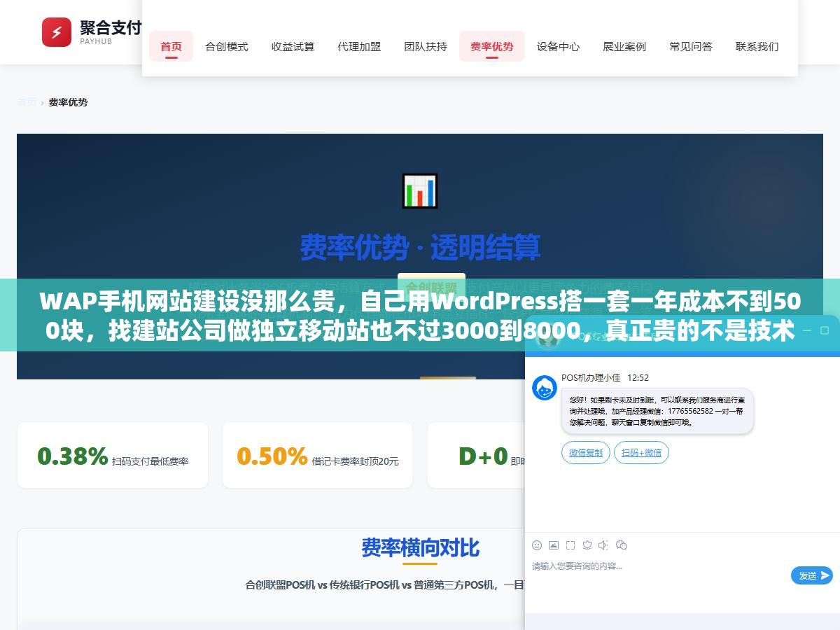This screenshot has width=840, height=630.
Task: Click the 微信复制 button in chat
Action: pos(586,453)
